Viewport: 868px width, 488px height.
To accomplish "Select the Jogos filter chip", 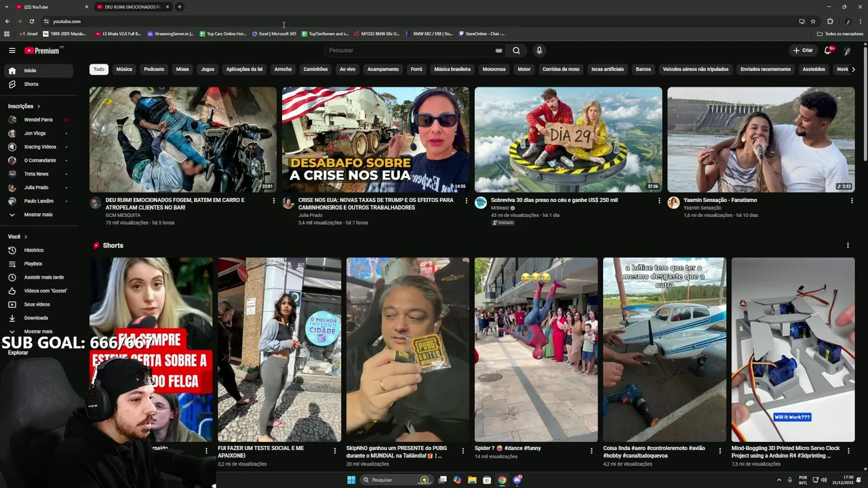I will point(208,69).
